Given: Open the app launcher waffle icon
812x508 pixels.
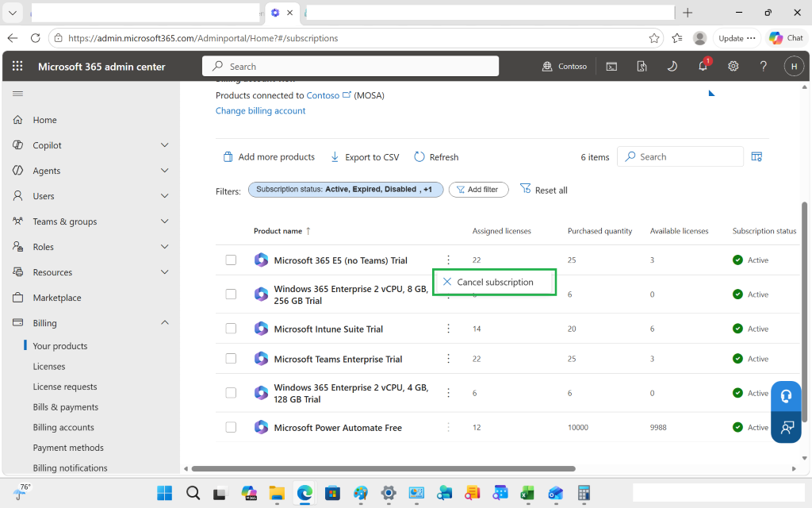Looking at the screenshot, I should pos(17,67).
